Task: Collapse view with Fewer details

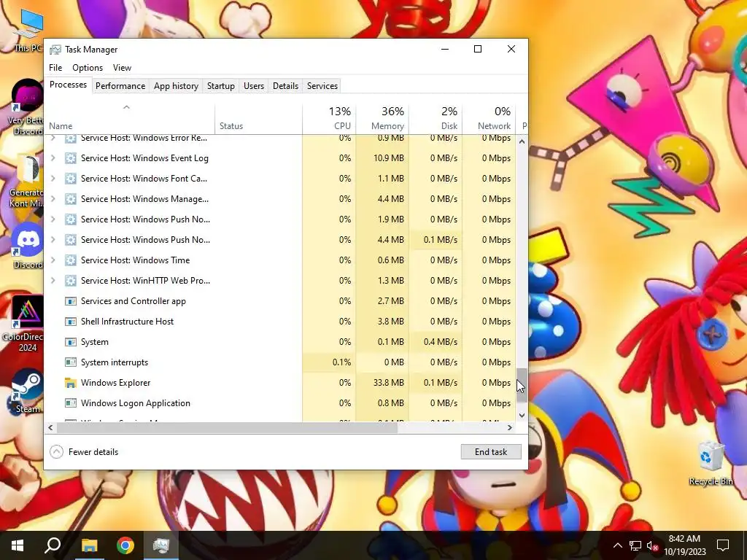Action: pos(85,452)
